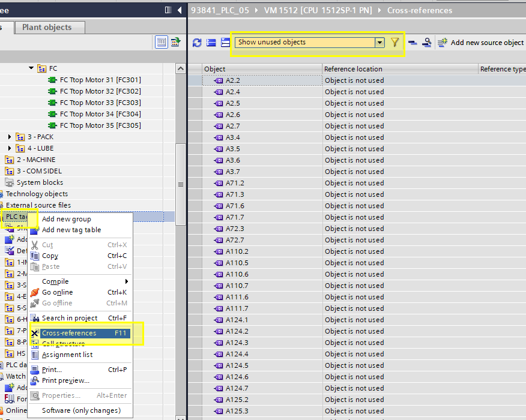Click the Reference location column header
Viewport: 526px width, 420px height.
(400, 69)
